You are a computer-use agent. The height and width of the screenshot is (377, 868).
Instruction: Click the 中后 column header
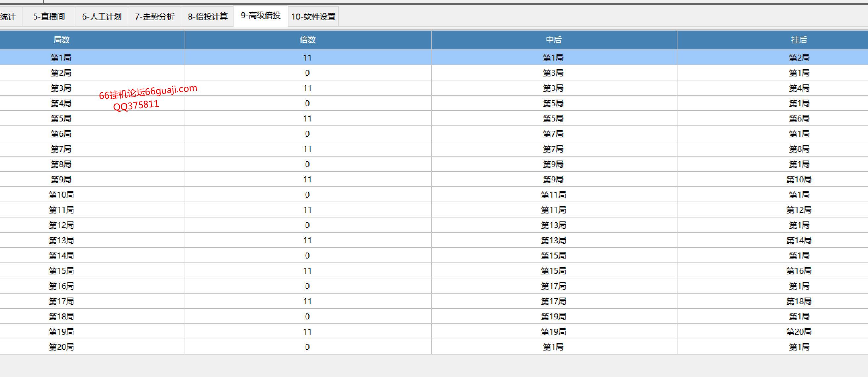coord(554,40)
